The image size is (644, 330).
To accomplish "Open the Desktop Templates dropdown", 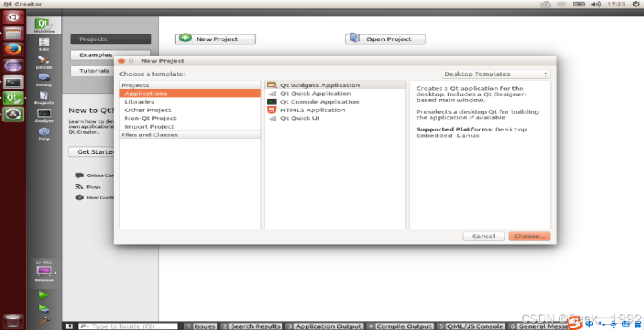I will 496,74.
